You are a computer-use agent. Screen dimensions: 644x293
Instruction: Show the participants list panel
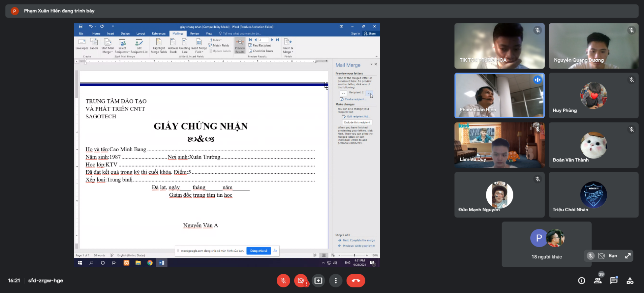598,280
